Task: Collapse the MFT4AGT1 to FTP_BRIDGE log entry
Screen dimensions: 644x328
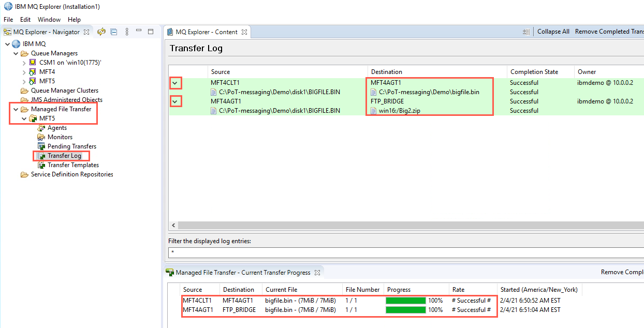Action: click(x=175, y=101)
